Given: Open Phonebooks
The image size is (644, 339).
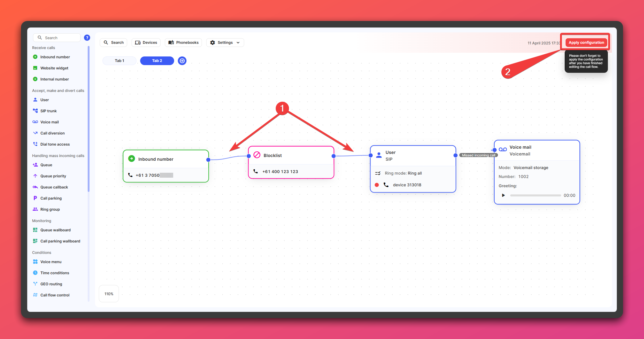Looking at the screenshot, I should (x=183, y=43).
